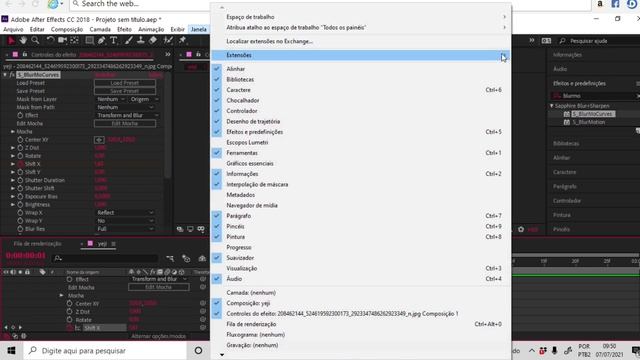Go to the next keyframe arrow in timeline

20,327
